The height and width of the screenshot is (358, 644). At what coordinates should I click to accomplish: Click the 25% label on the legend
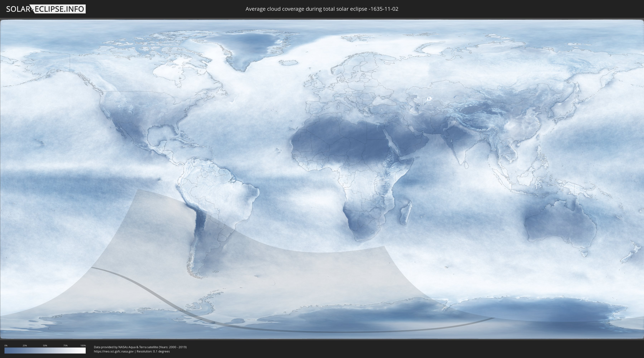[25, 345]
